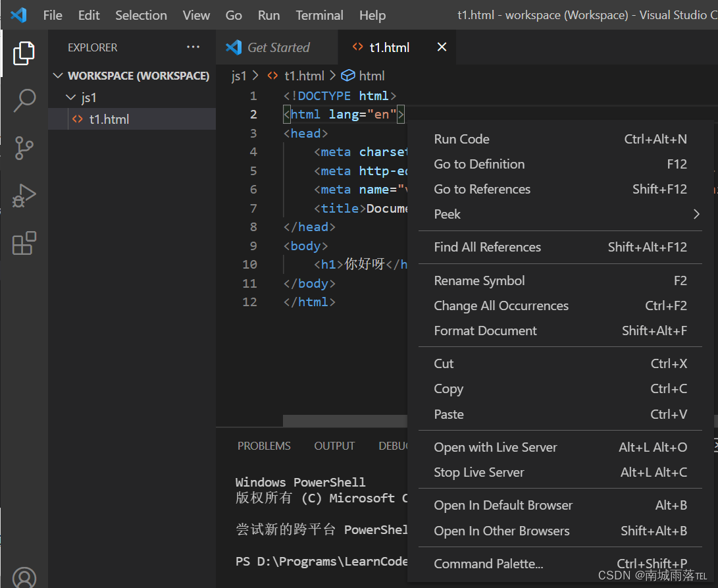
Task: Open the Selection menu
Action: [141, 15]
